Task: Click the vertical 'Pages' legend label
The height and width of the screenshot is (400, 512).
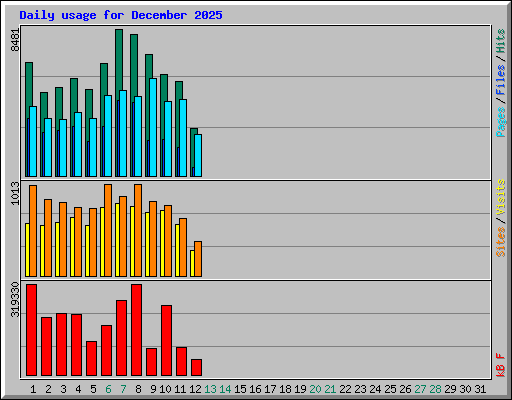Action: [x=501, y=122]
